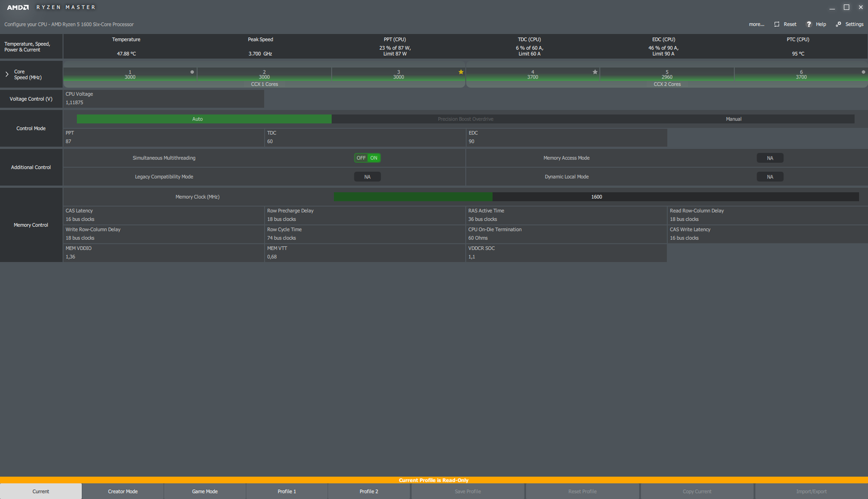Click the Help label in top bar

coord(821,24)
